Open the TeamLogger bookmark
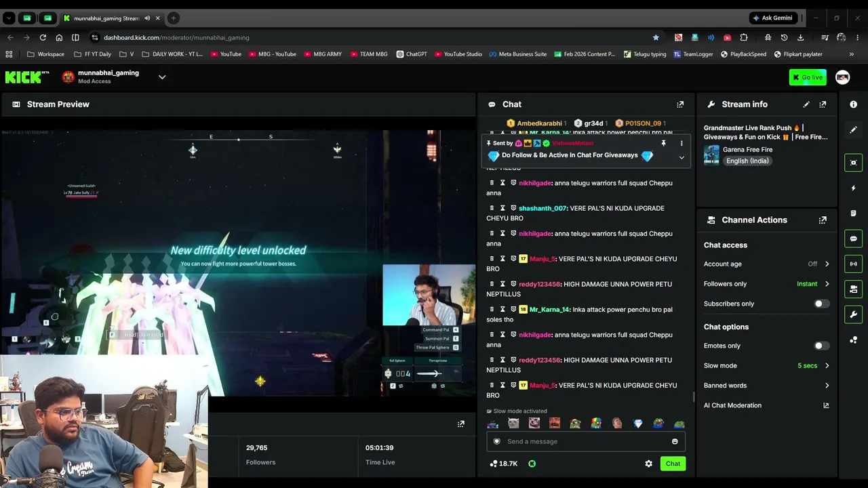Screen dimensions: 868x488 pos(693,54)
